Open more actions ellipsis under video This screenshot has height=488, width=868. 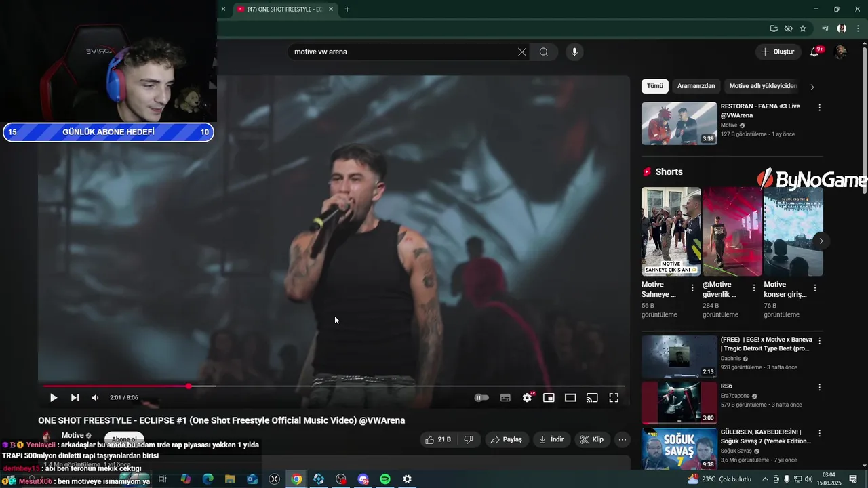[x=623, y=440]
